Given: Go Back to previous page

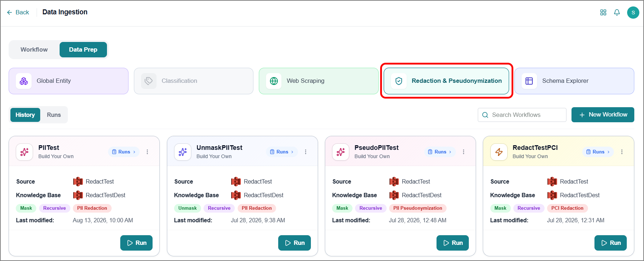Looking at the screenshot, I should click(18, 12).
